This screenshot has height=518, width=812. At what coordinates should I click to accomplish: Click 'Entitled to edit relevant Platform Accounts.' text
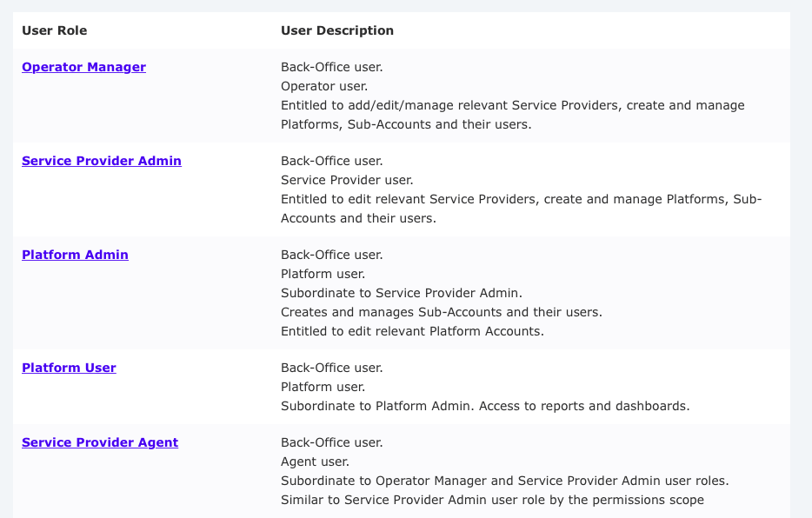[412, 331]
